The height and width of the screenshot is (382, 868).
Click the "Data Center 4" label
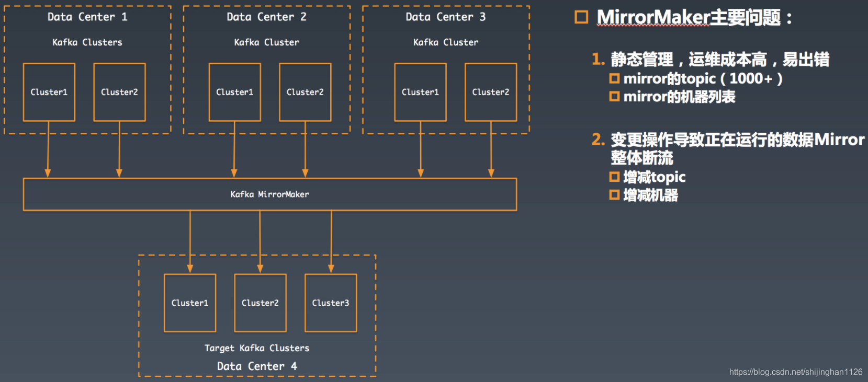point(257,366)
